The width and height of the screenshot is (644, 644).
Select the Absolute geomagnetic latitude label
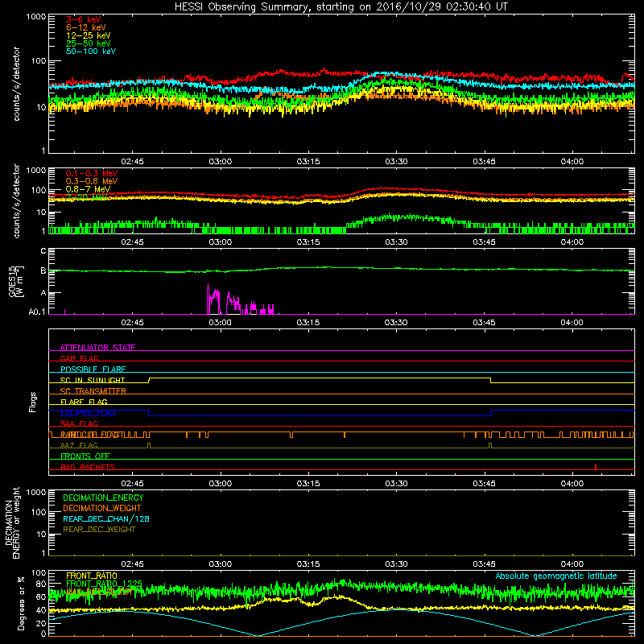(556, 576)
